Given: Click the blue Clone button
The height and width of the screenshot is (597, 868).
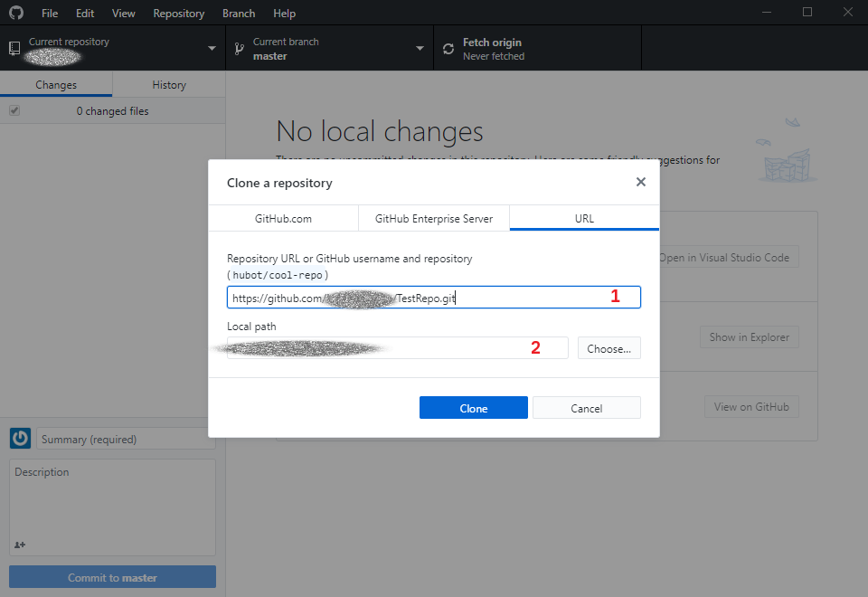Looking at the screenshot, I should point(473,408).
